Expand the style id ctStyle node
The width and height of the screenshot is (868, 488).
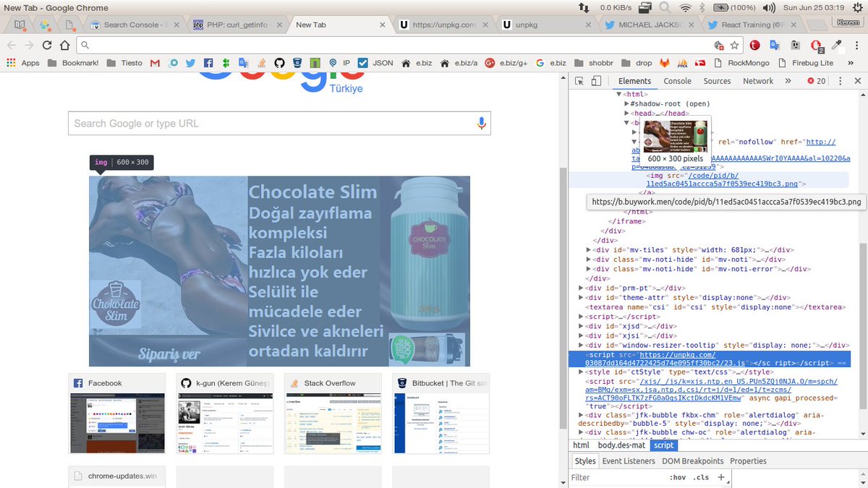click(x=581, y=371)
